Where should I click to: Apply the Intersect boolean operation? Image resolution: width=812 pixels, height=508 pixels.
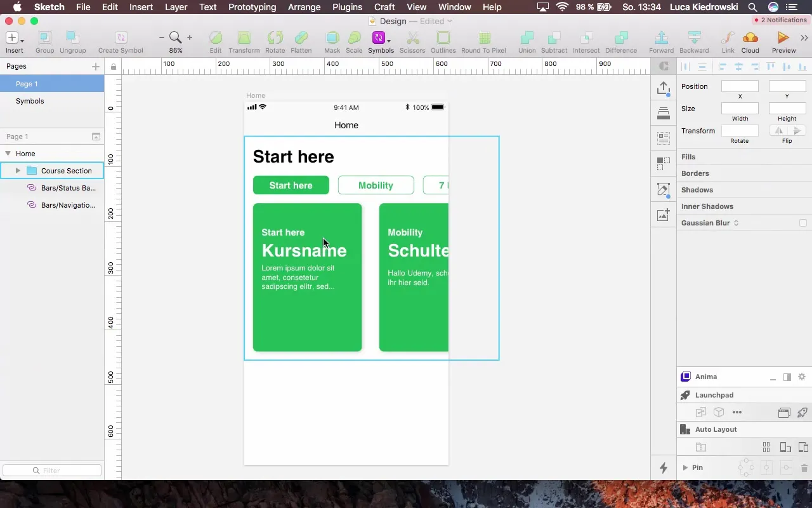tap(586, 42)
